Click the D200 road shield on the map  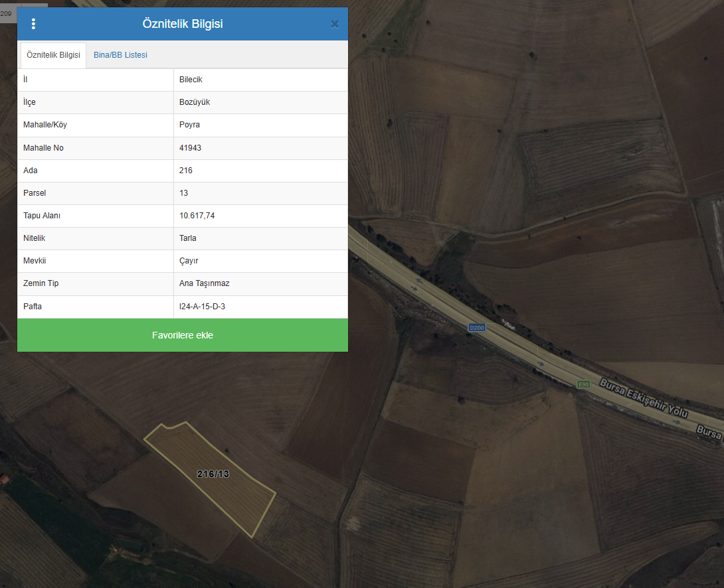click(x=476, y=328)
